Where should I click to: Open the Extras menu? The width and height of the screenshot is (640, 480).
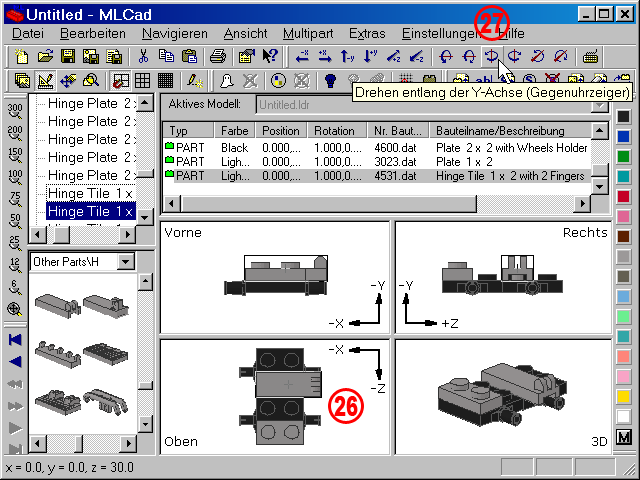[367, 33]
